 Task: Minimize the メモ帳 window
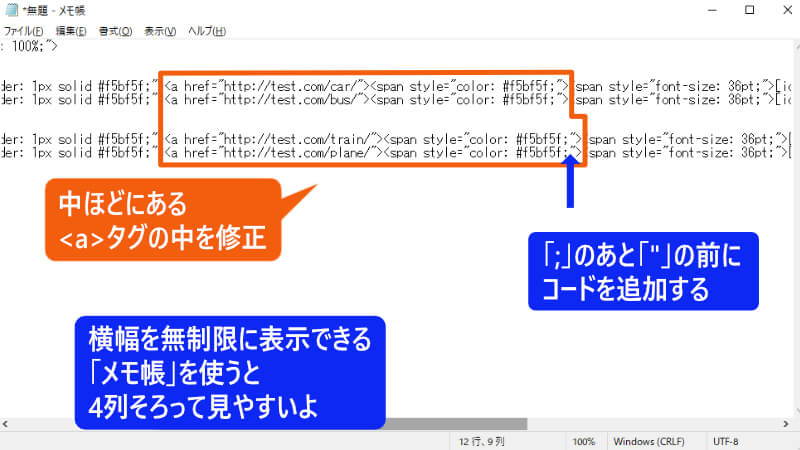712,10
